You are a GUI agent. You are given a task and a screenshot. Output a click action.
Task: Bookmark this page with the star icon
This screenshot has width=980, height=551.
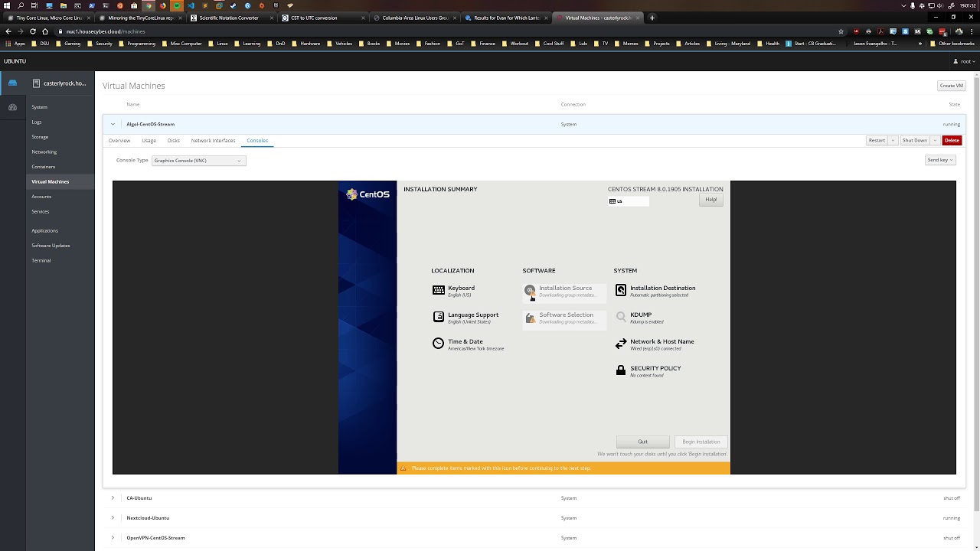841,31
